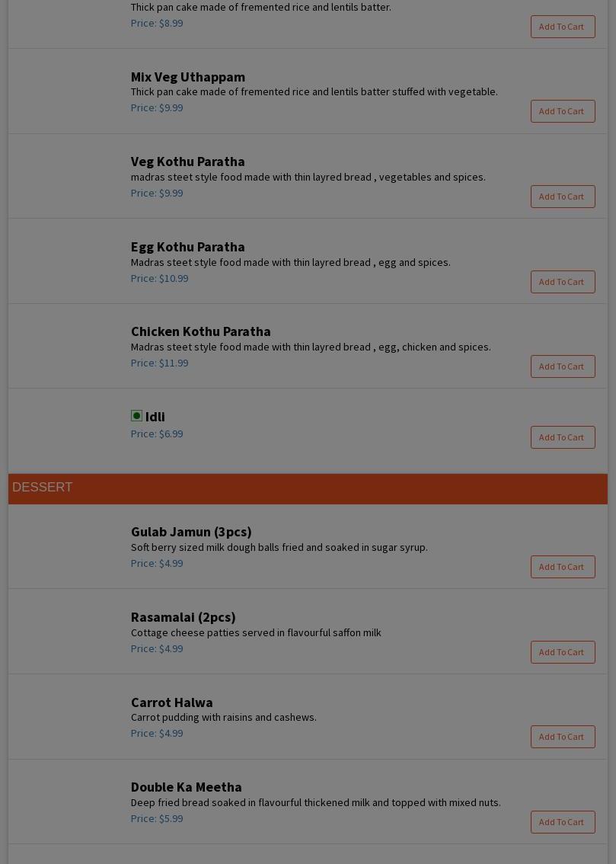Screen dimensions: 616x864
Task: Add Mix Veg Uthappam to cart
Action: pyautogui.click(x=562, y=111)
